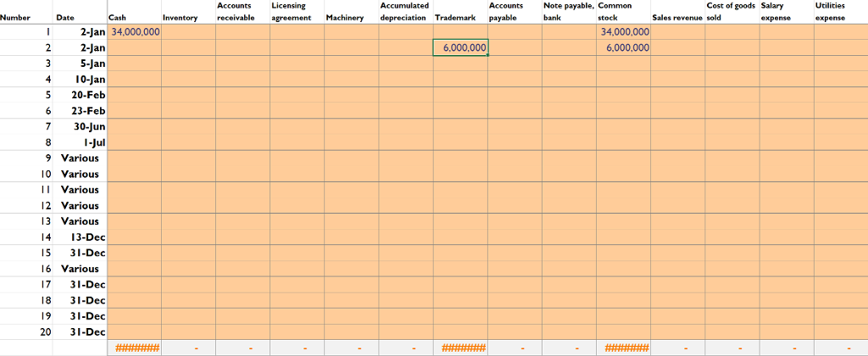Select the Cash column header
Image resolution: width=868 pixels, height=356 pixels.
(x=135, y=12)
